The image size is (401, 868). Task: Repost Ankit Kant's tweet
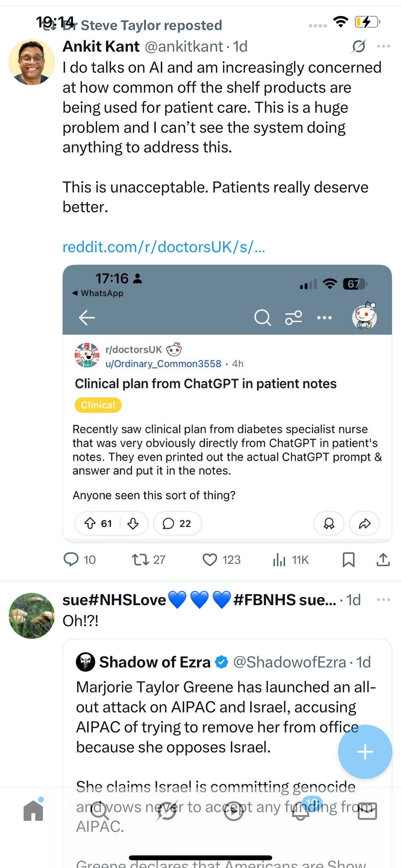click(140, 560)
